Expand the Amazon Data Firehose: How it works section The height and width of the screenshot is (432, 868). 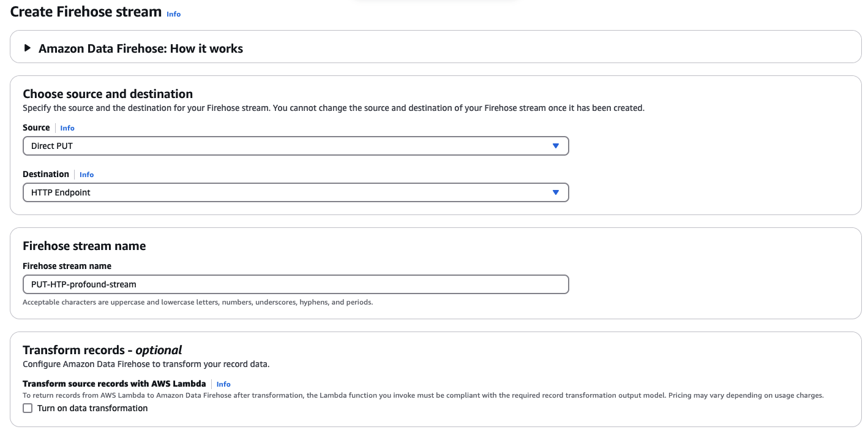pyautogui.click(x=141, y=48)
